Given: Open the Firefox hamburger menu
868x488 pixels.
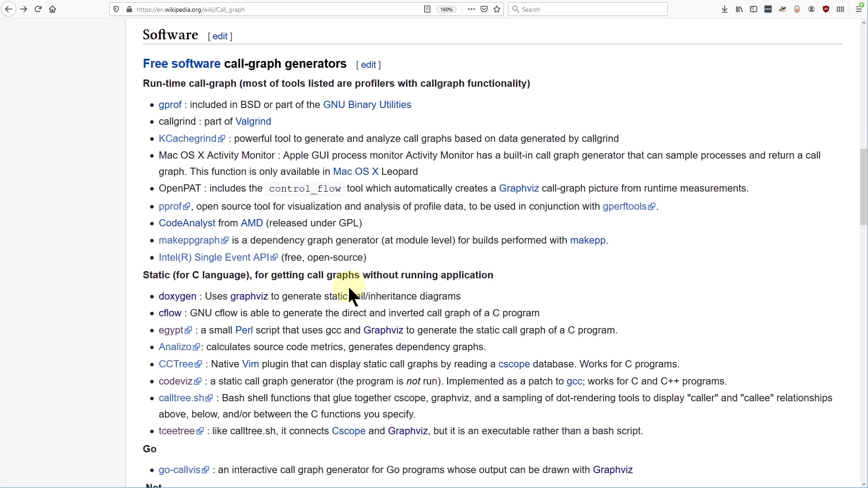Looking at the screenshot, I should point(859,9).
